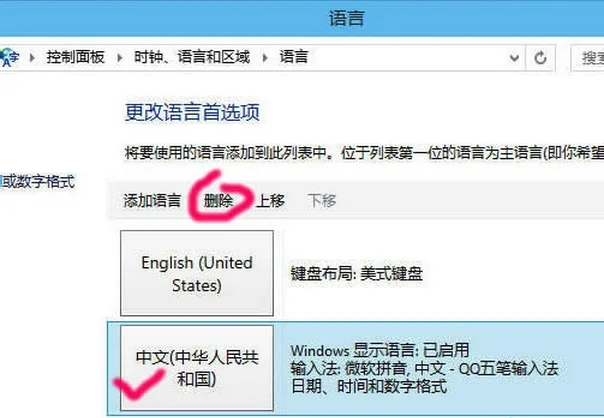Expand the arrow after 时钟、语言和区域 breadcrumb
This screenshot has height=418, width=604.
[265, 58]
